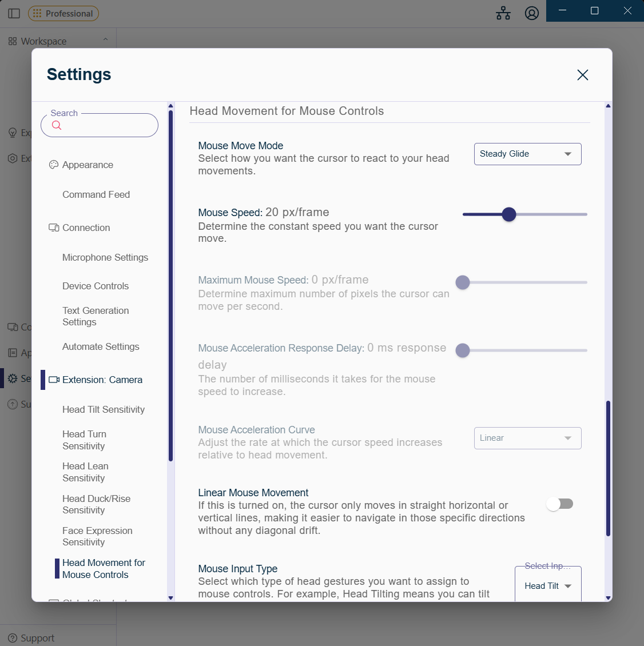Toggle the Linear Mouse Movement switch
Screen dimensions: 644x646
[559, 504]
